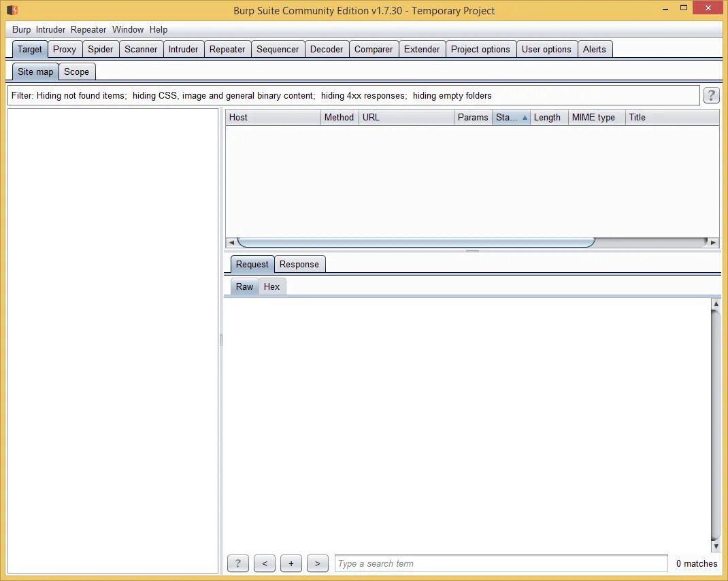Switch to the Scanner tab
728x581 pixels.
click(141, 49)
